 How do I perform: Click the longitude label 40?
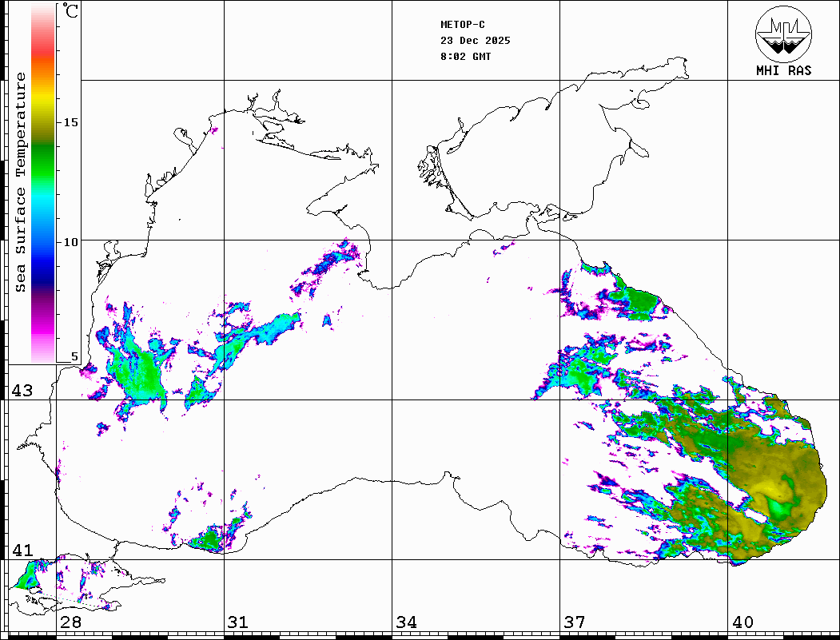[x=742, y=622]
